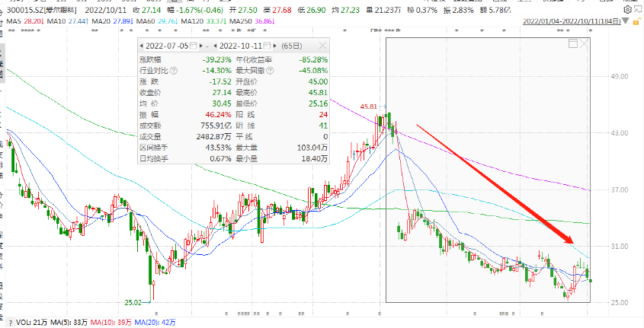The image size is (644, 328).
Task: Step start date 2022-07-05 forward
Action: coord(201,46)
